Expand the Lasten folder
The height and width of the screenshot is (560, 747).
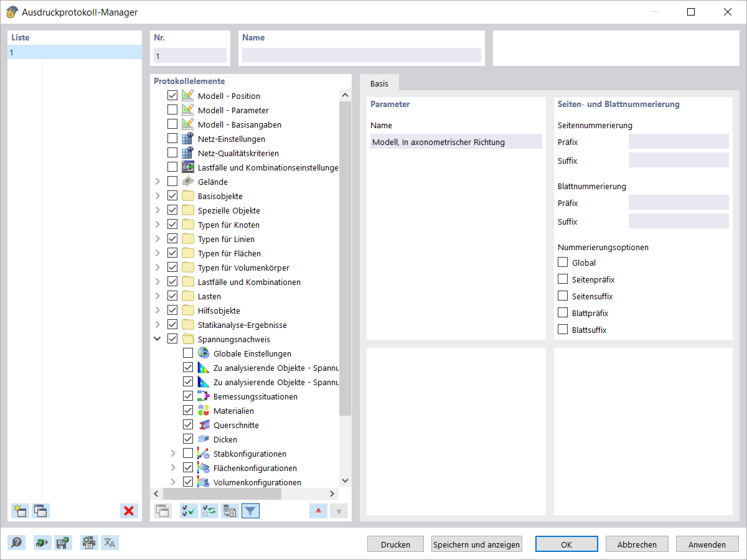(157, 296)
